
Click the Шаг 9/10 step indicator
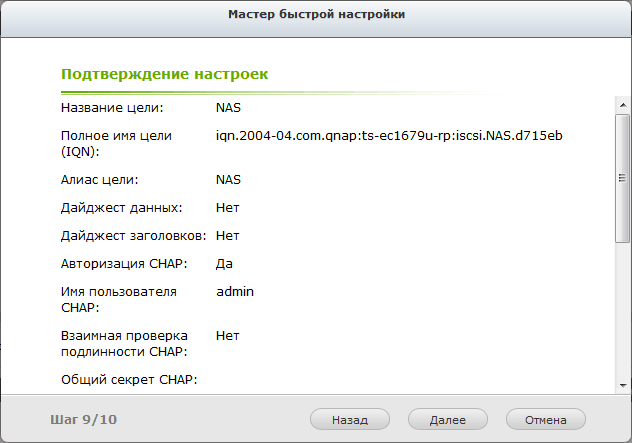pyautogui.click(x=83, y=420)
